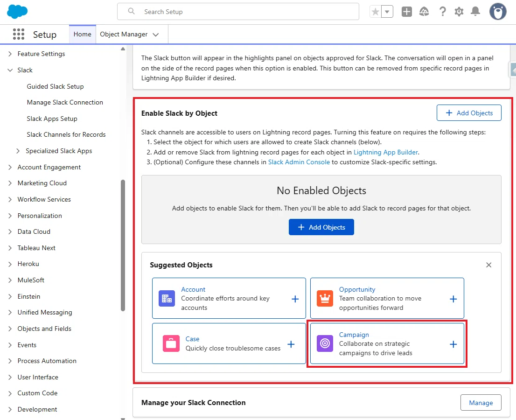516x420 pixels.
Task: Expand Unified Messaging section
Action: coord(10,312)
